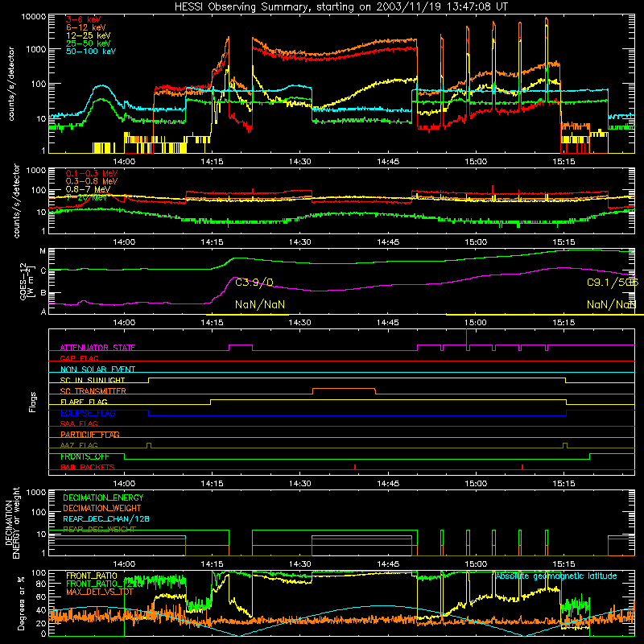The width and height of the screenshot is (644, 644).
Task: Select the green FRONTS_OFF label
Action: [85, 456]
